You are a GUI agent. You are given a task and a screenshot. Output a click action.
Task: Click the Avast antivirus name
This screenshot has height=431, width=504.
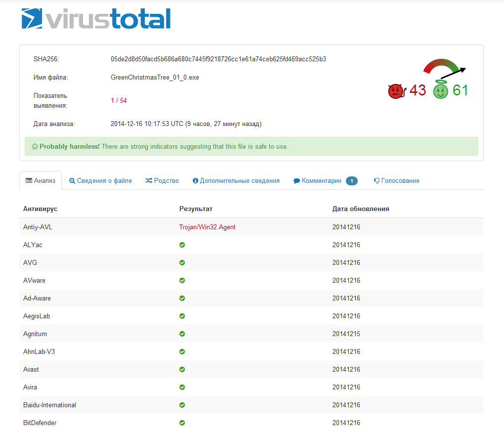[31, 370]
